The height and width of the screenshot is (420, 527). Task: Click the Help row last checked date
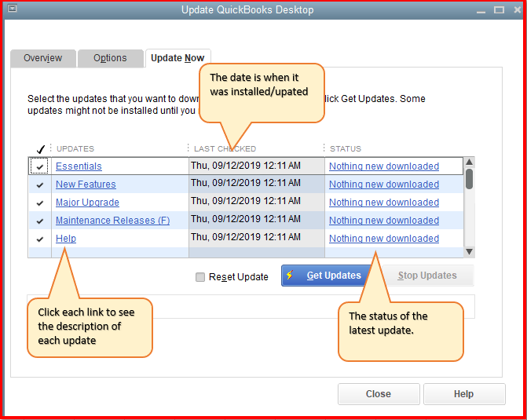click(x=257, y=238)
